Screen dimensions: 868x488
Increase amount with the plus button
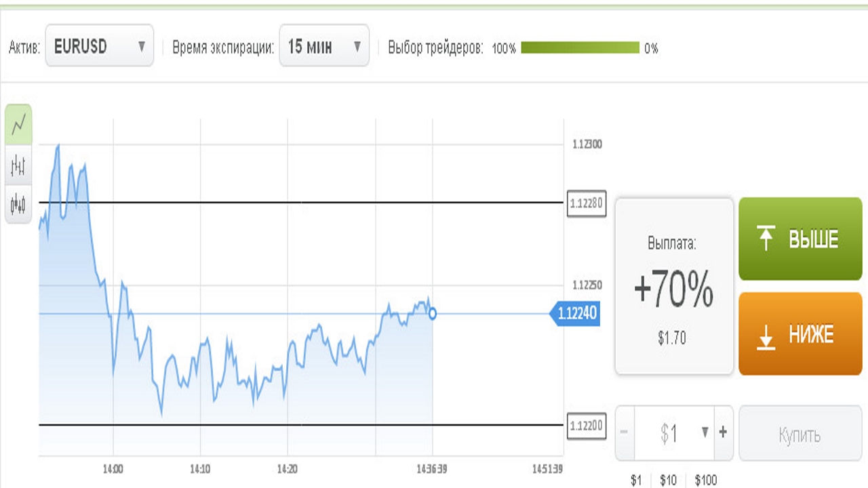click(x=723, y=432)
